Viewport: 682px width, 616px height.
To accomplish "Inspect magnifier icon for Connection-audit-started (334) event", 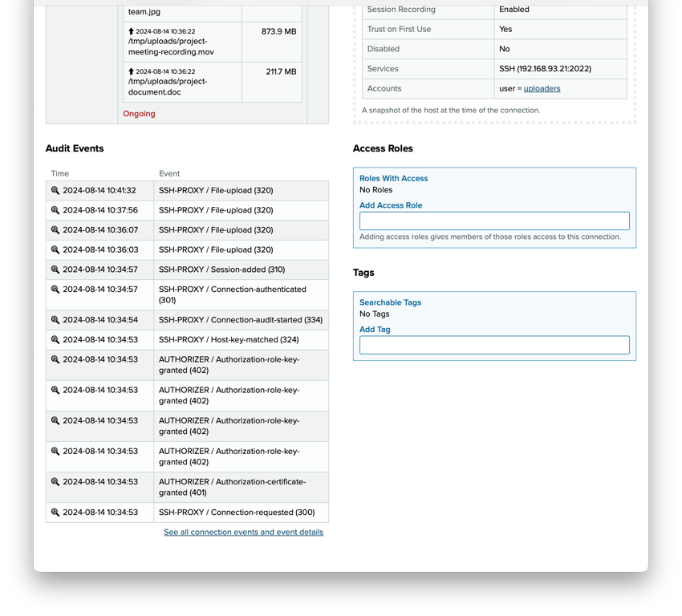I will pos(55,320).
